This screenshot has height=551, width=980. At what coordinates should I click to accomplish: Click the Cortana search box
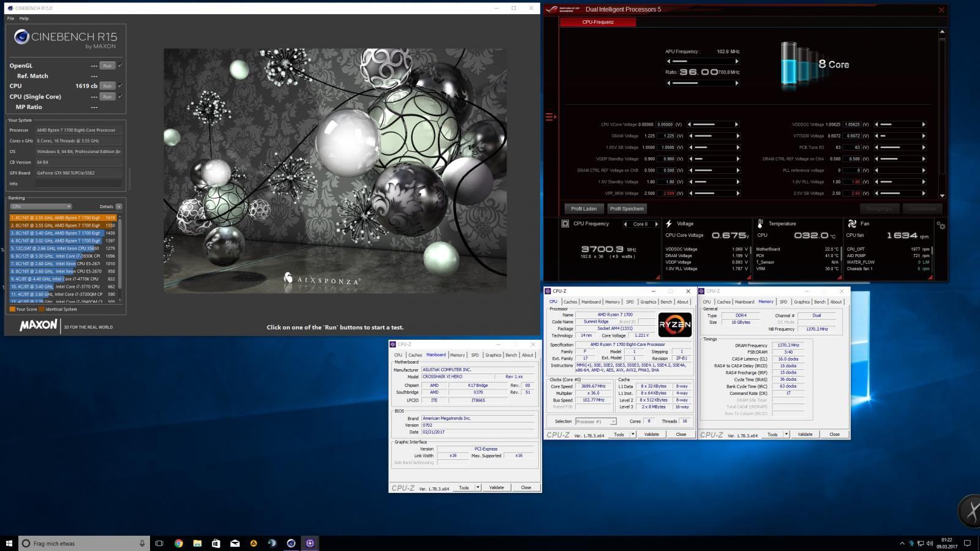[x=84, y=543]
